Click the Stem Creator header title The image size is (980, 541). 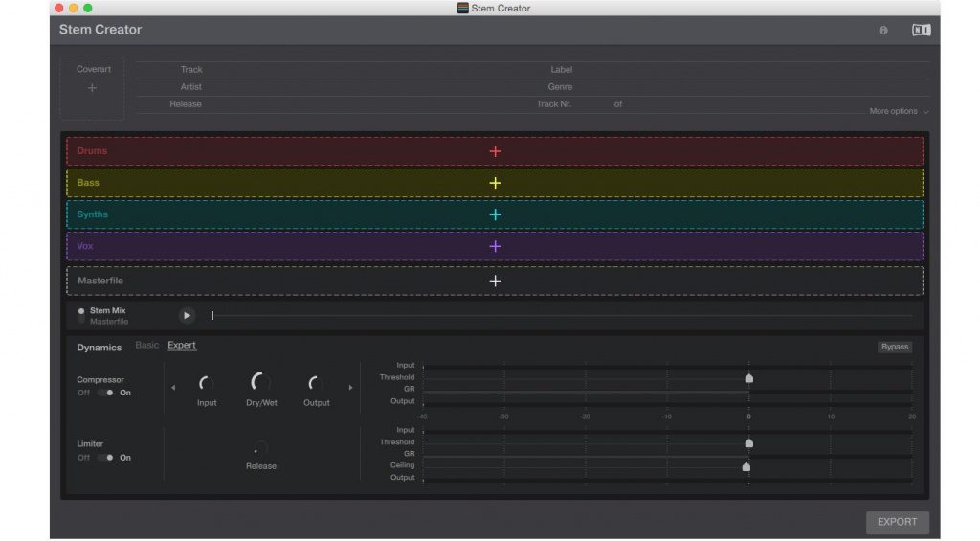click(x=100, y=30)
